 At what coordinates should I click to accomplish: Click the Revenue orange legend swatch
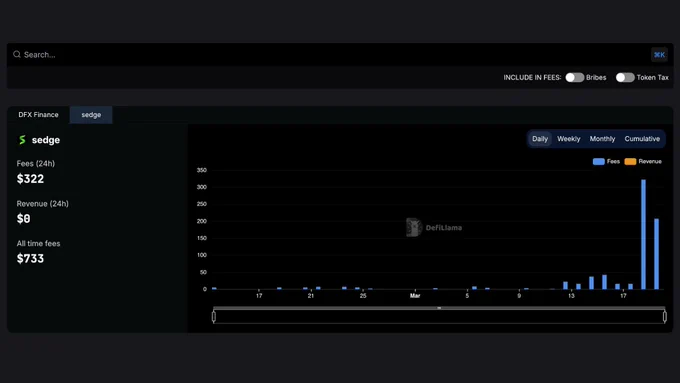coord(630,161)
